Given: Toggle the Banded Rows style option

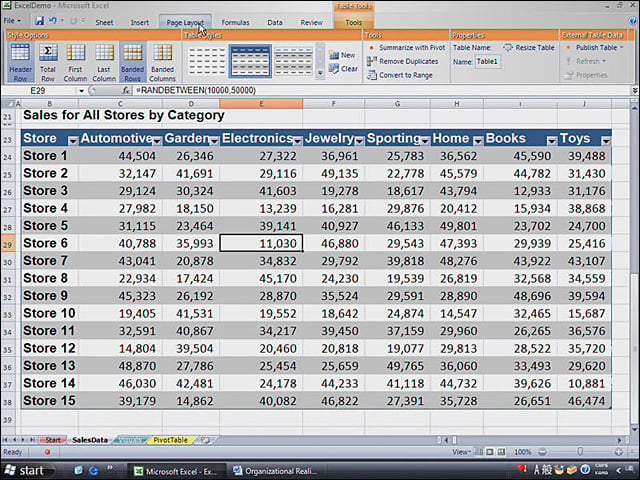Looking at the screenshot, I should click(133, 62).
